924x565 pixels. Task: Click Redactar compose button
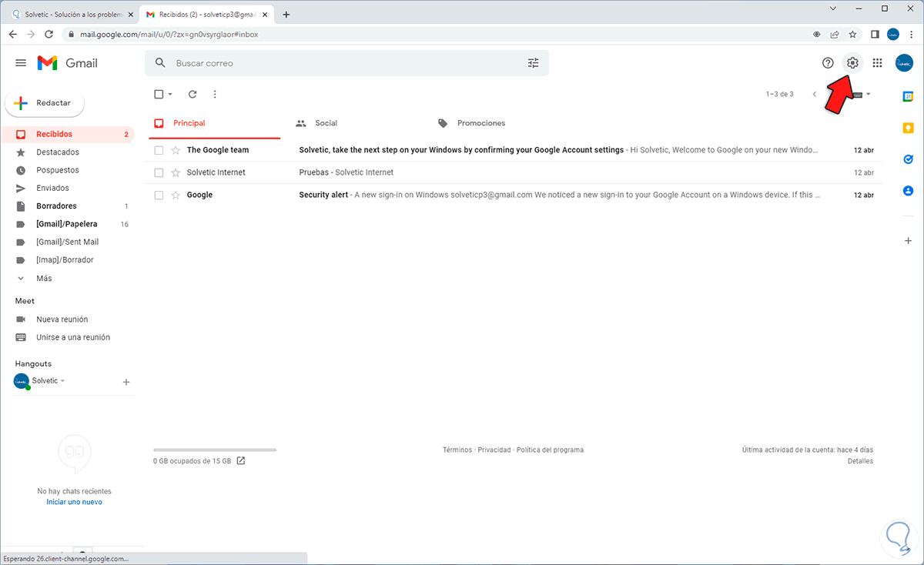point(45,103)
